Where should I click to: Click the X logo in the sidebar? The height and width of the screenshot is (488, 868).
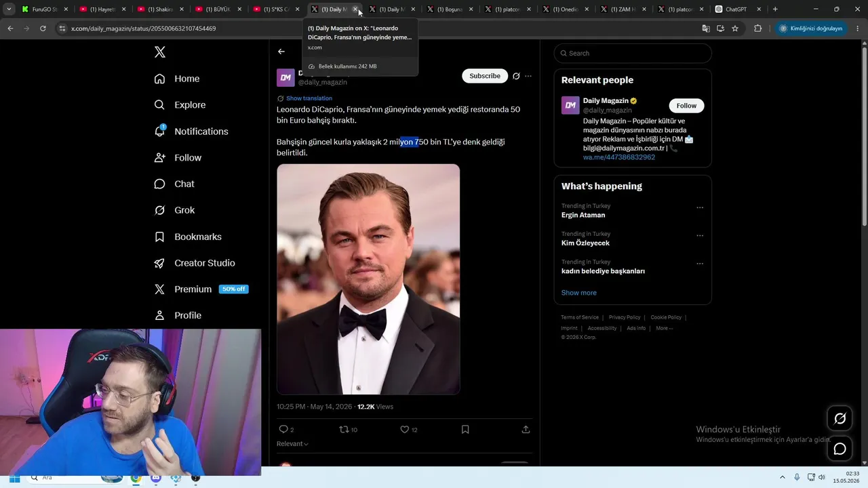click(160, 52)
